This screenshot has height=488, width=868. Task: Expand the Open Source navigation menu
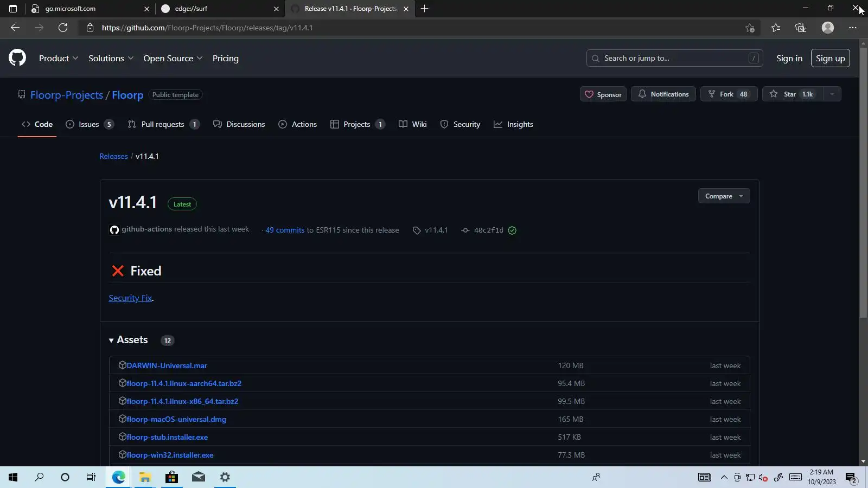click(x=173, y=58)
